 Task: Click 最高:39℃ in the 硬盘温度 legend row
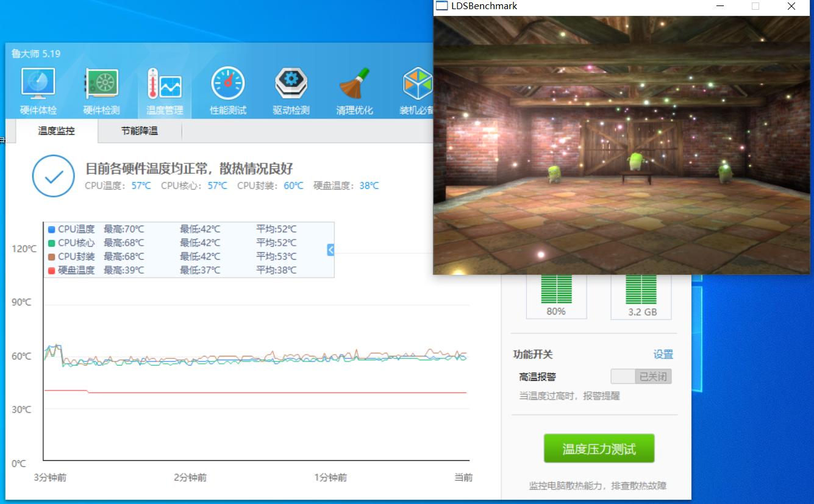124,271
